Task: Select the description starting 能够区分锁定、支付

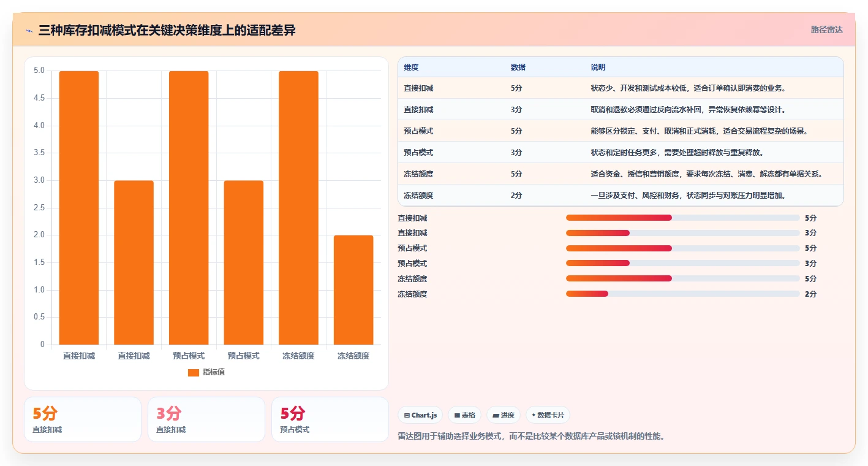Action: (x=700, y=131)
